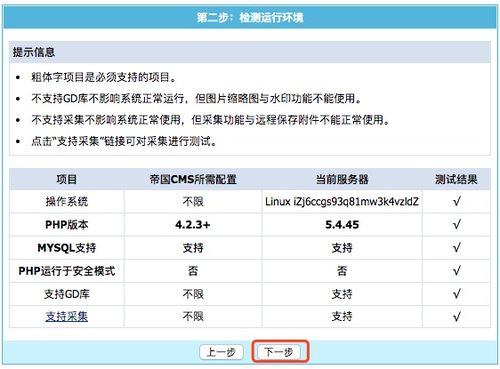
Task: Open the 支持采集 test link
Action: pyautogui.click(x=67, y=316)
